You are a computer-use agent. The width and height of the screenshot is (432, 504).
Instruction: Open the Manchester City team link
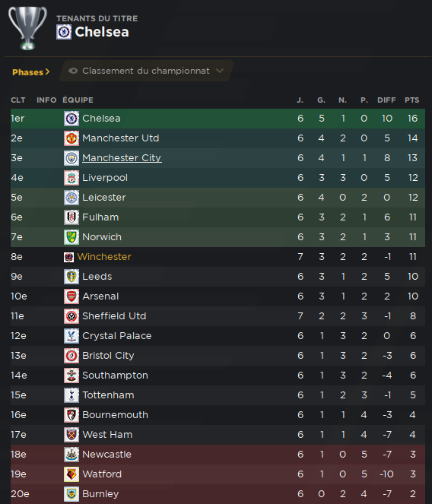point(122,158)
